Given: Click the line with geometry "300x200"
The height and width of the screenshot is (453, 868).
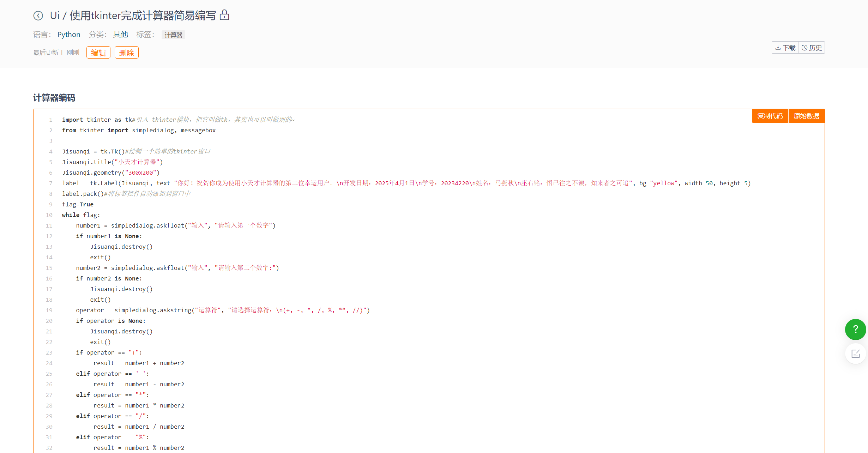Looking at the screenshot, I should click(x=111, y=173).
